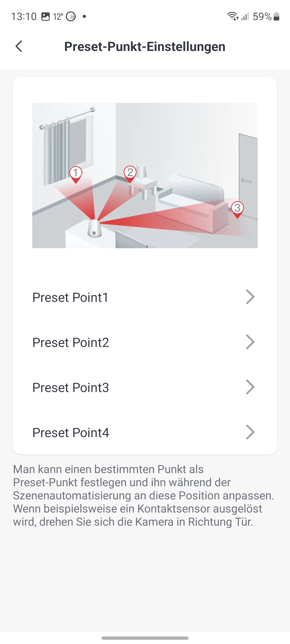Select the Preset Point3 label

coord(71,387)
